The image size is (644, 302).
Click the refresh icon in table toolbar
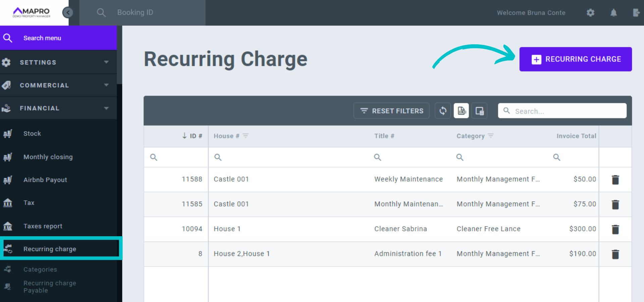tap(443, 111)
